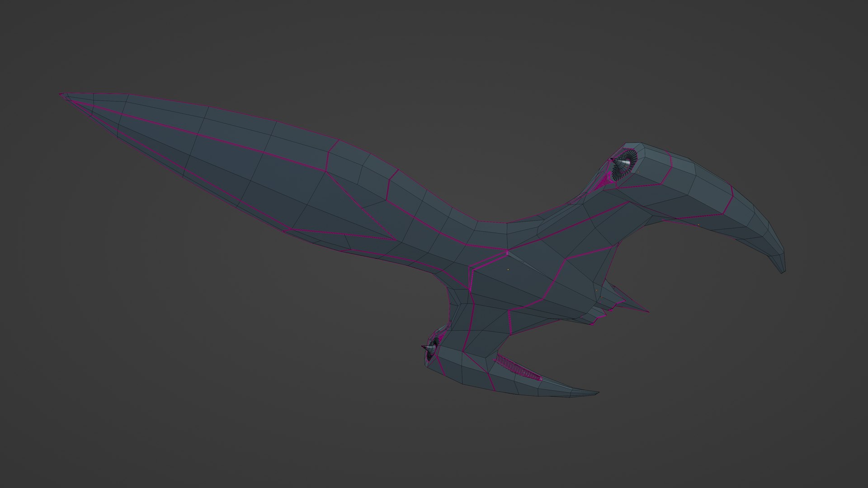868x488 pixels.
Task: Select the lower turbine engine near the claw
Action: click(x=431, y=348)
